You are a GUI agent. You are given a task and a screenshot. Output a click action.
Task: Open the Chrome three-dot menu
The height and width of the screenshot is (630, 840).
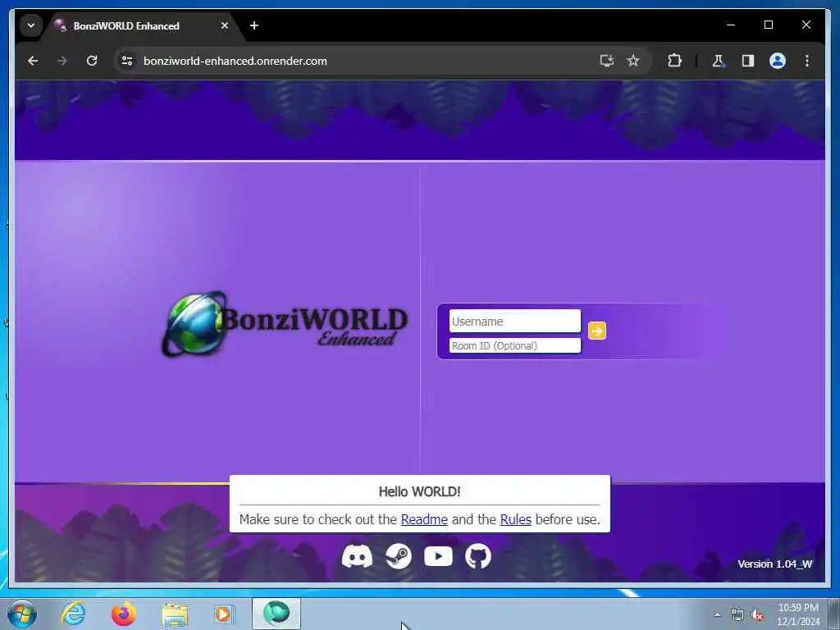click(807, 61)
